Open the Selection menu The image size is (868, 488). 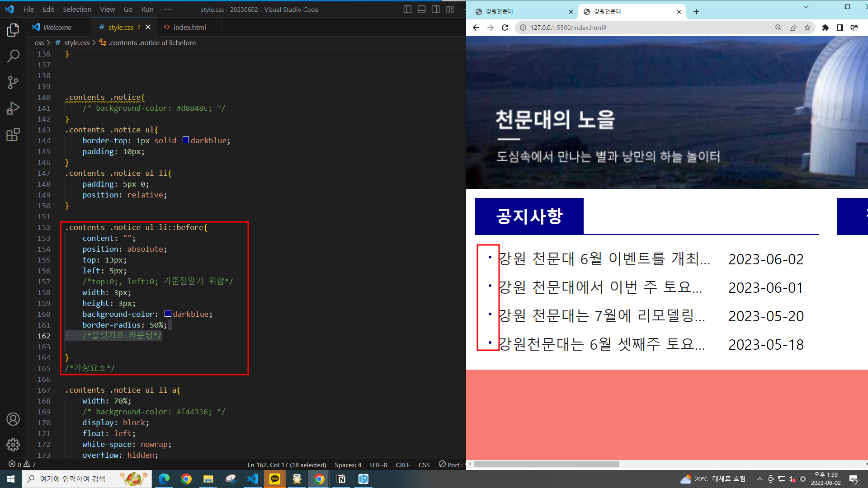77,9
